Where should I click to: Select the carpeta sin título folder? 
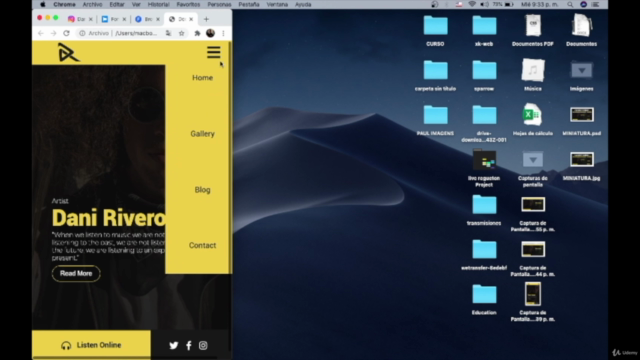click(436, 70)
